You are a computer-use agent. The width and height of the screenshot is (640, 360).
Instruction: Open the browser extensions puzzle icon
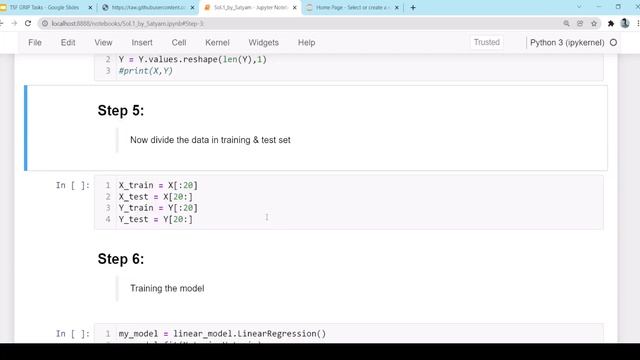point(611,24)
